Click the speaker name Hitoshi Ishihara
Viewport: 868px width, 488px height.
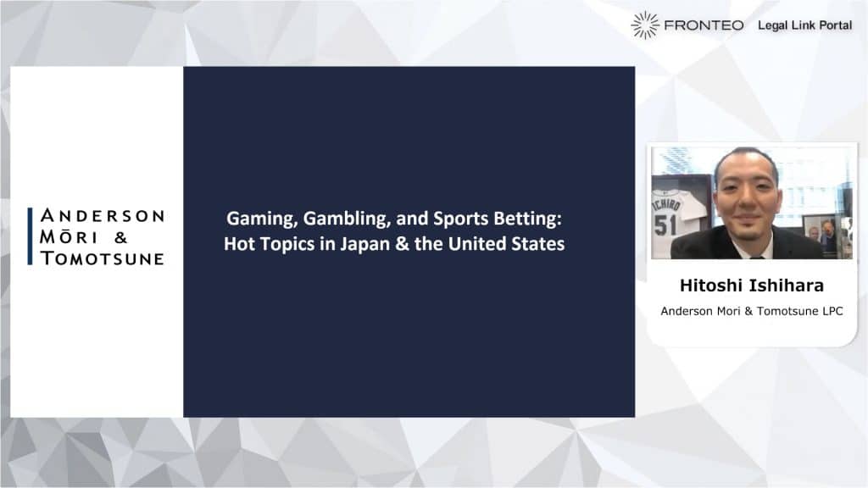(752, 286)
